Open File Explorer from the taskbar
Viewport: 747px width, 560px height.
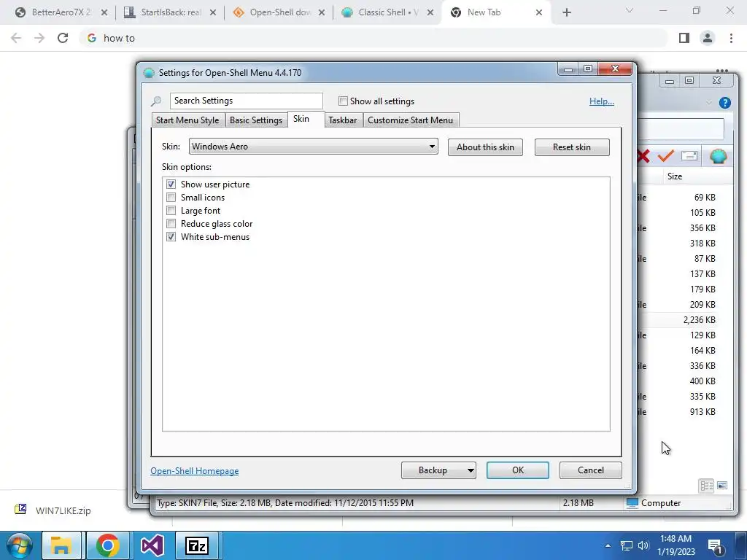pos(63,545)
